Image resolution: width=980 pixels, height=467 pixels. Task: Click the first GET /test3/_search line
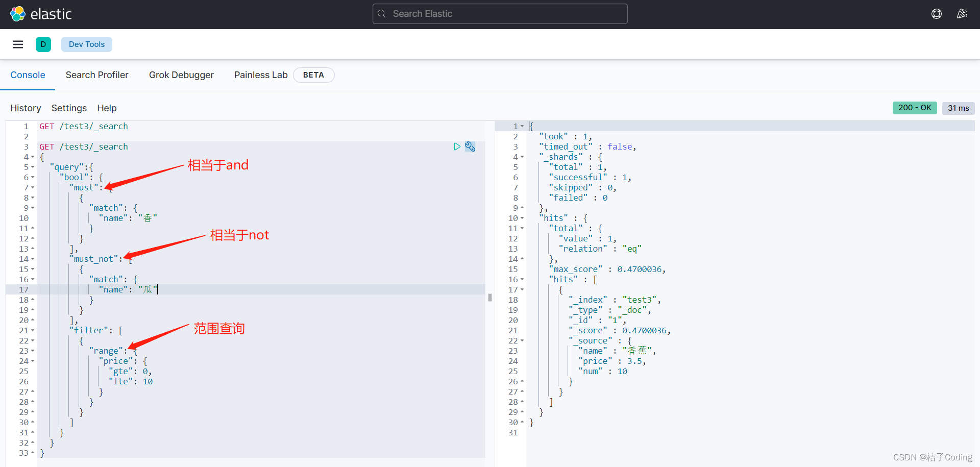coord(84,126)
